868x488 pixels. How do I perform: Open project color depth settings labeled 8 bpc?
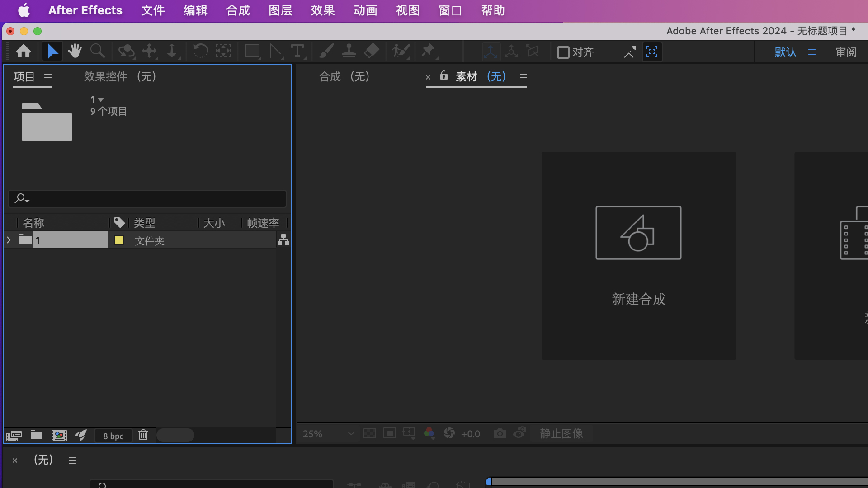(x=113, y=435)
